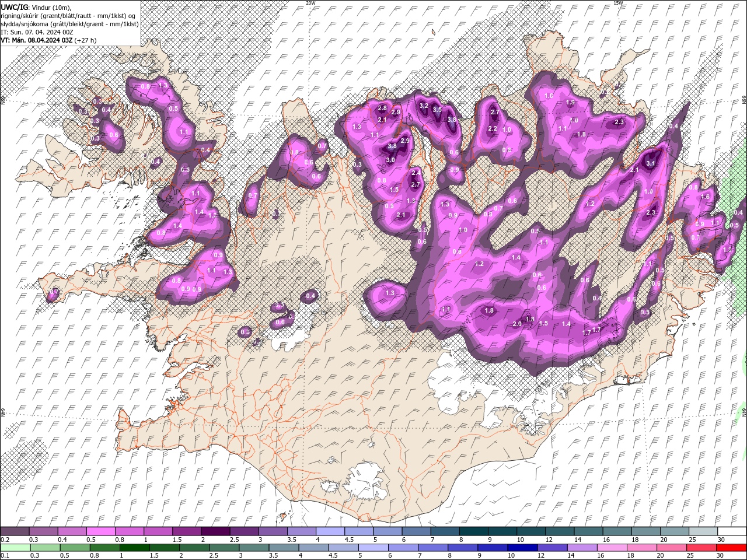The width and height of the screenshot is (747, 560).
Task: Pick the light lavender 4–4.5 swatch, upper legend row
Action: point(330,531)
